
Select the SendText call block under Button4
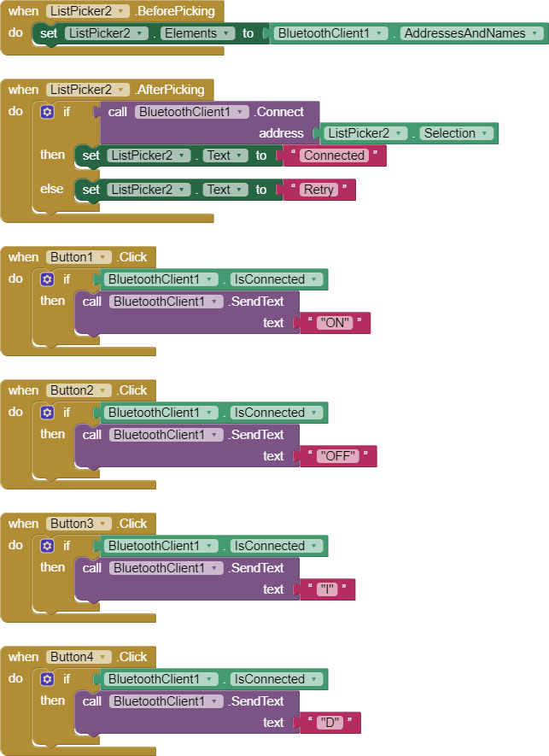187,712
